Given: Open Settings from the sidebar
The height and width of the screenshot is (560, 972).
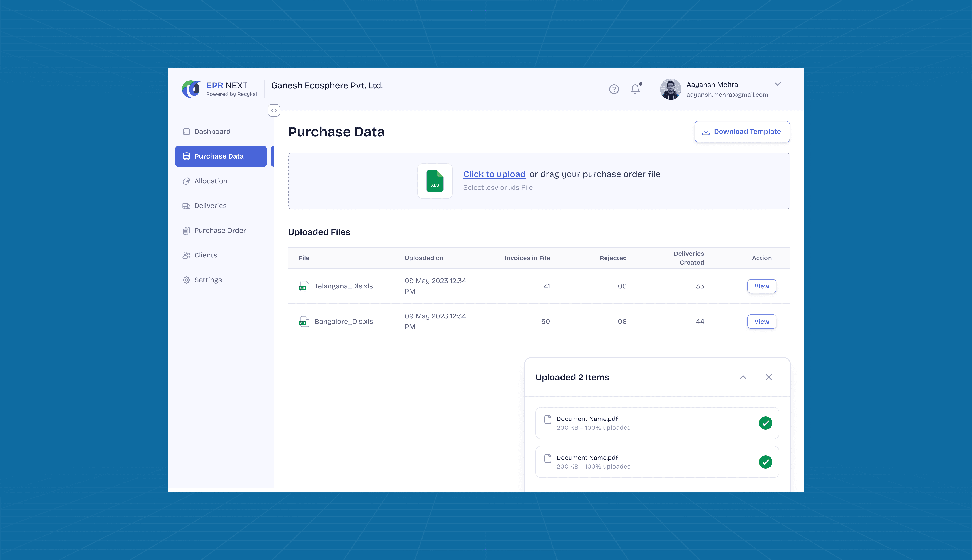Looking at the screenshot, I should click(208, 280).
